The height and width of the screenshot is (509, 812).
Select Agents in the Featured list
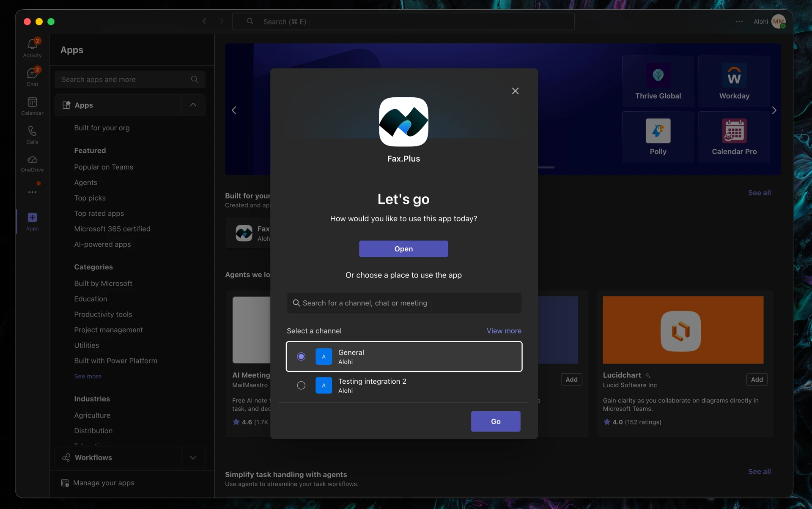click(86, 183)
